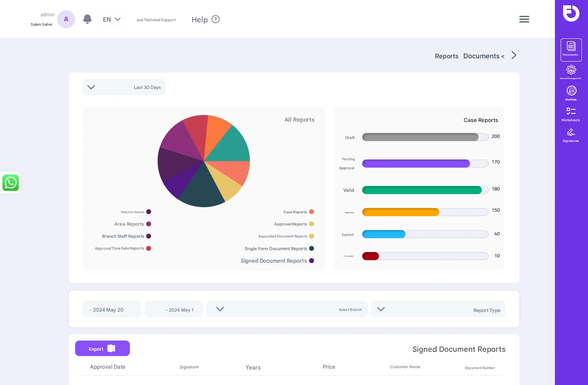The height and width of the screenshot is (385, 588).
Task: Click the hamburger menu icon
Action: pyautogui.click(x=524, y=19)
